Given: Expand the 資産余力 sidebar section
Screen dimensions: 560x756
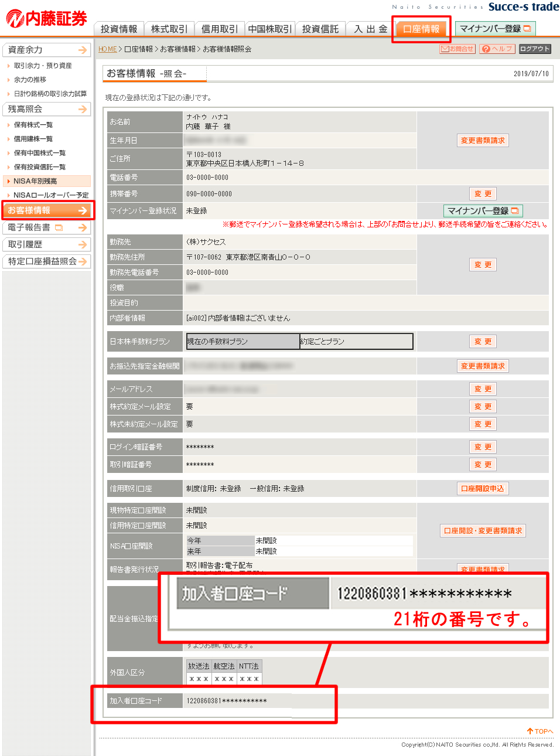Looking at the screenshot, I should [x=47, y=50].
